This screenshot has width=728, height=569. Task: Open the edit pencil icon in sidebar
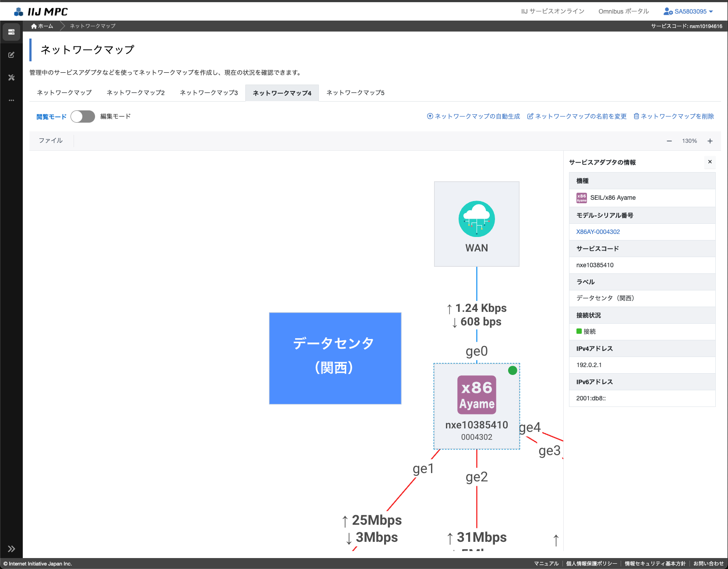point(11,55)
